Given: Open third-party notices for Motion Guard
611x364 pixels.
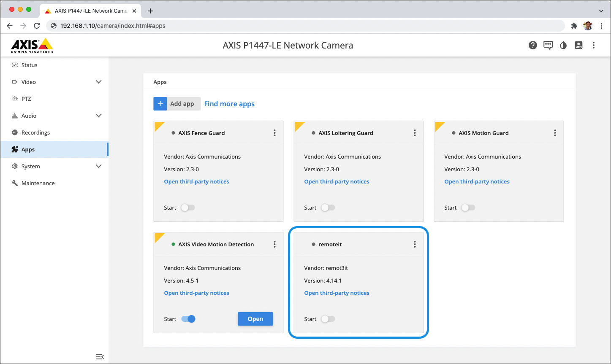Looking at the screenshot, I should (x=477, y=181).
